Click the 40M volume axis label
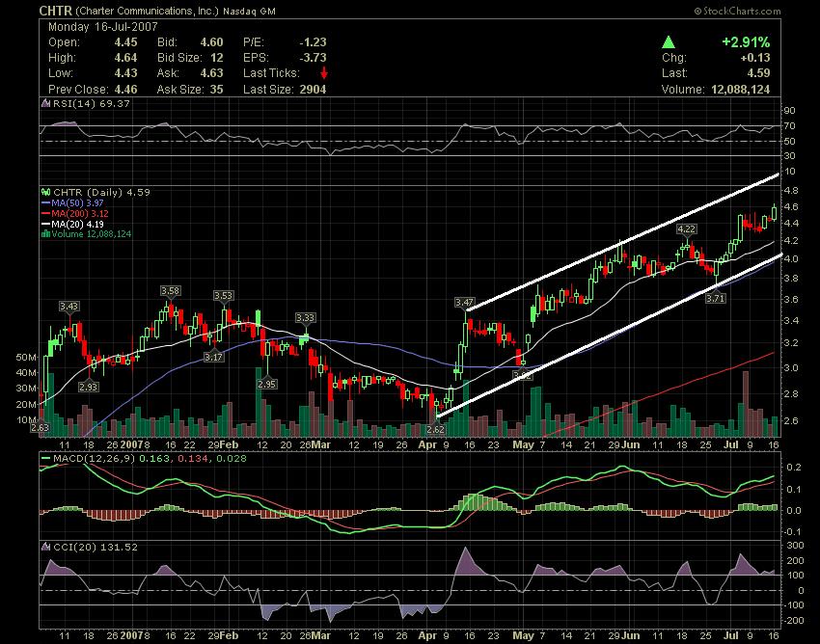The height and width of the screenshot is (644, 820). [x=26, y=373]
